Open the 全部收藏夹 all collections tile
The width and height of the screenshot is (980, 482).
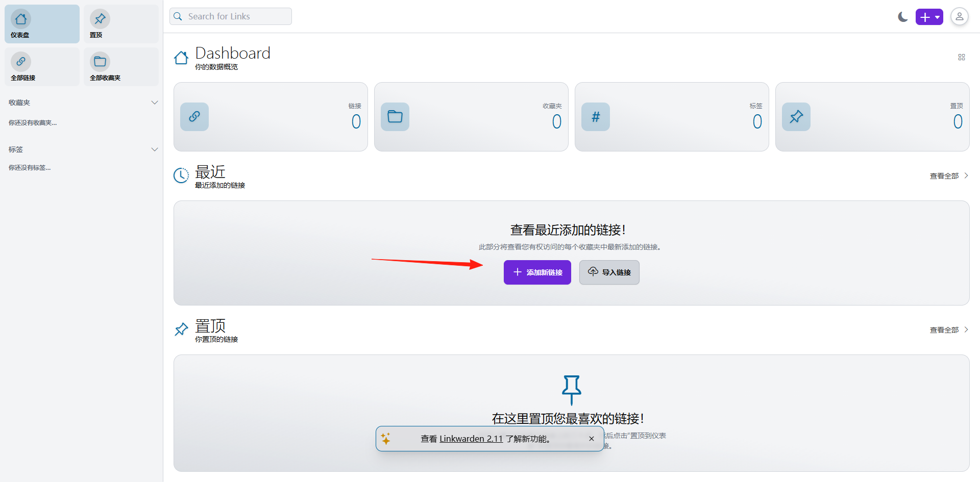121,67
